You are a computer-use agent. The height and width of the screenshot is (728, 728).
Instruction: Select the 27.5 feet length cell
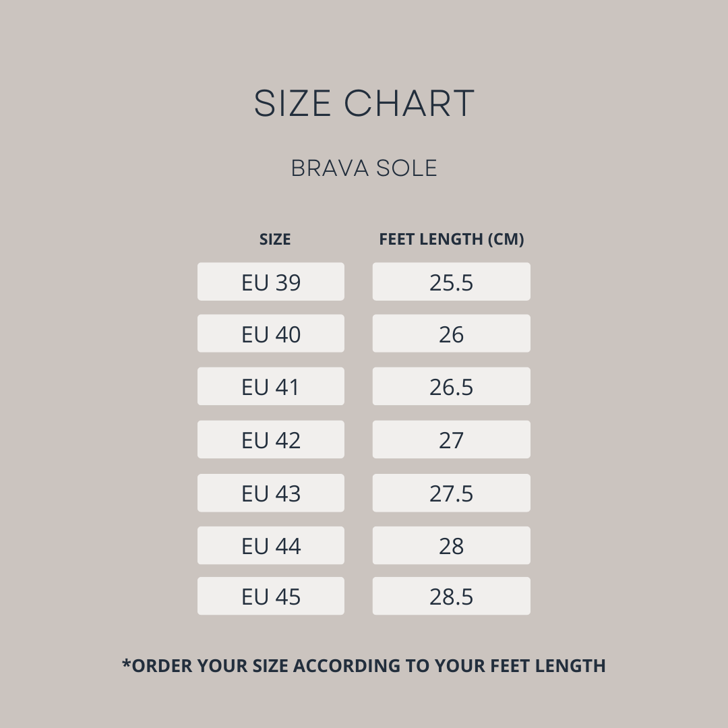point(452,493)
